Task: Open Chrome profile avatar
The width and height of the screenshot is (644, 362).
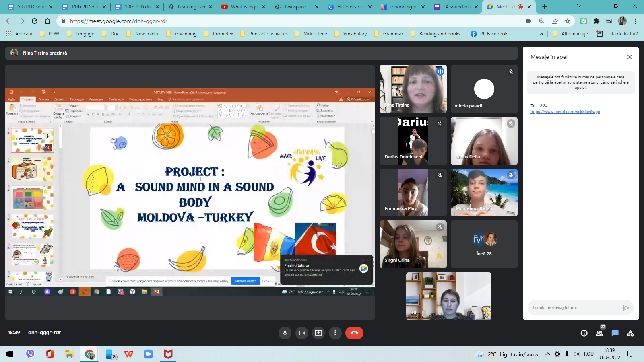Action: (x=622, y=21)
